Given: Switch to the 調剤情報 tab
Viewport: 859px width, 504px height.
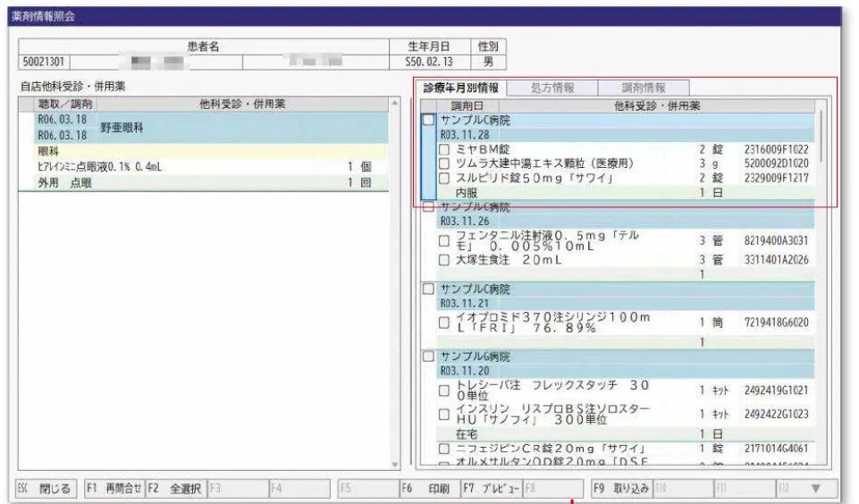Looking at the screenshot, I should [644, 88].
